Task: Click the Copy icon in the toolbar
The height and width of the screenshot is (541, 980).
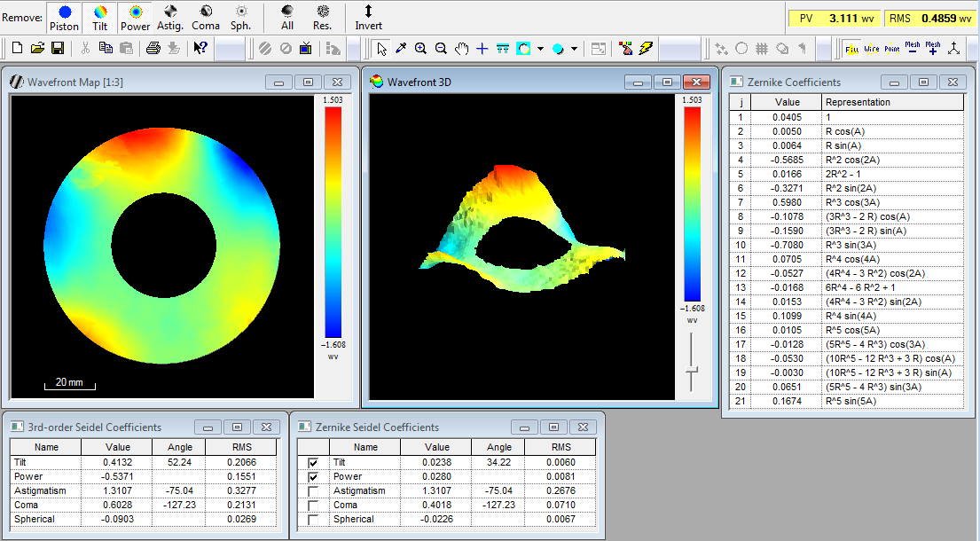Action: tap(106, 48)
